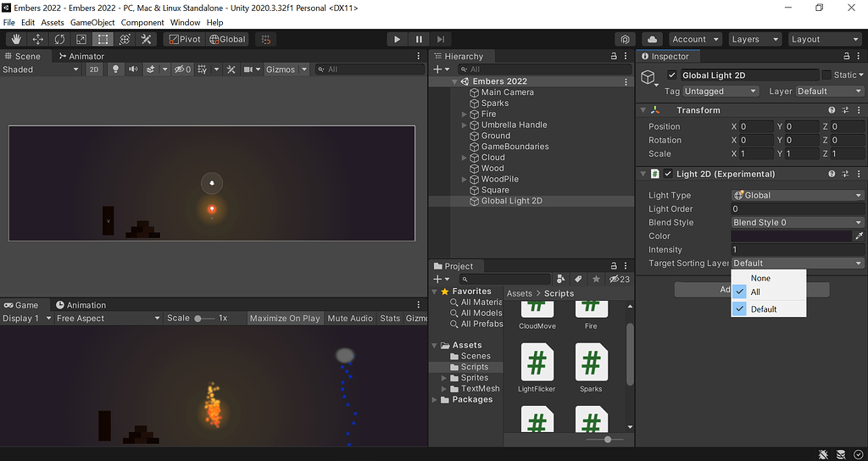Open the Light Type dropdown
Viewport: 868px width, 461px height.
tap(797, 195)
